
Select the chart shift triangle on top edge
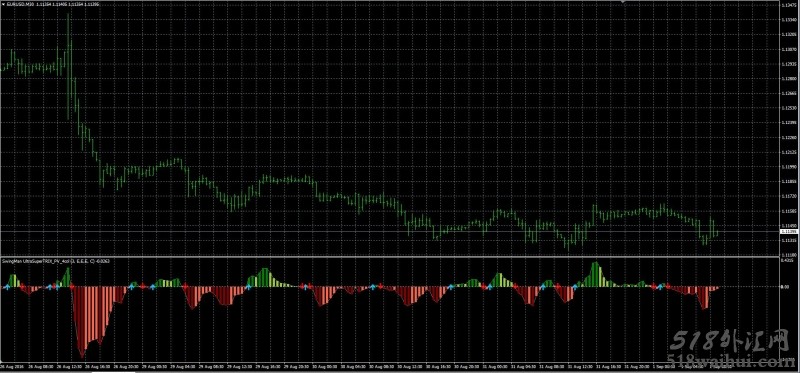623,2
